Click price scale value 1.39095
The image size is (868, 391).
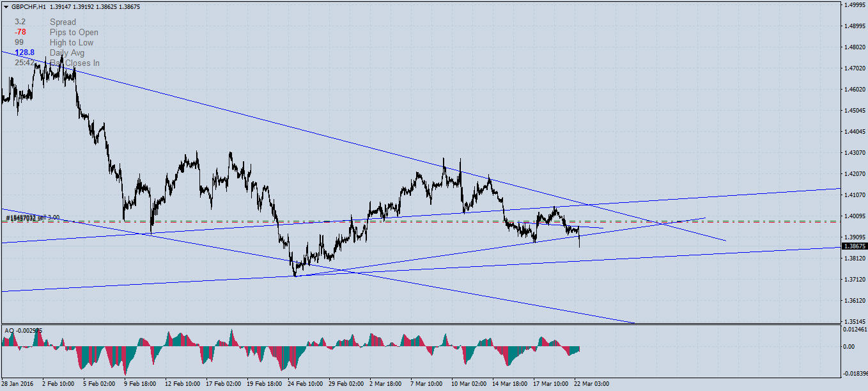855,237
